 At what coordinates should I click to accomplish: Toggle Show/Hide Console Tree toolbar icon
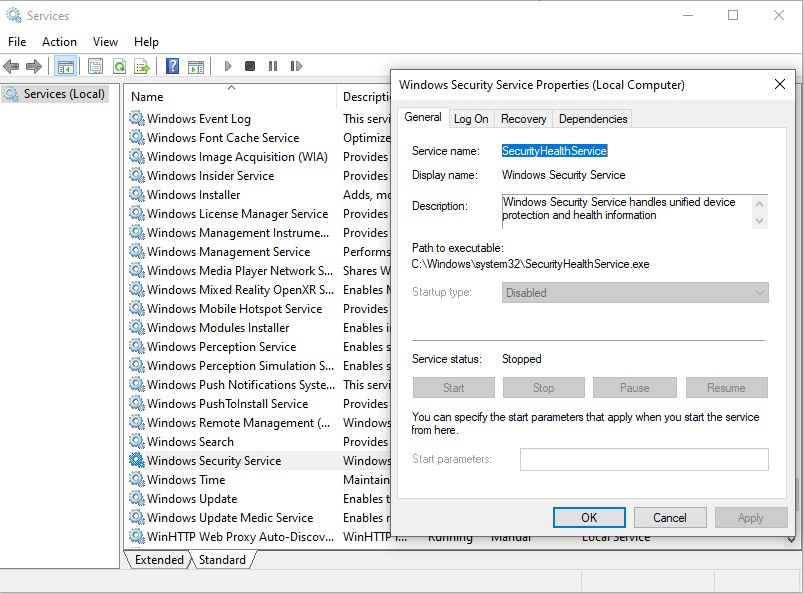click(x=65, y=66)
